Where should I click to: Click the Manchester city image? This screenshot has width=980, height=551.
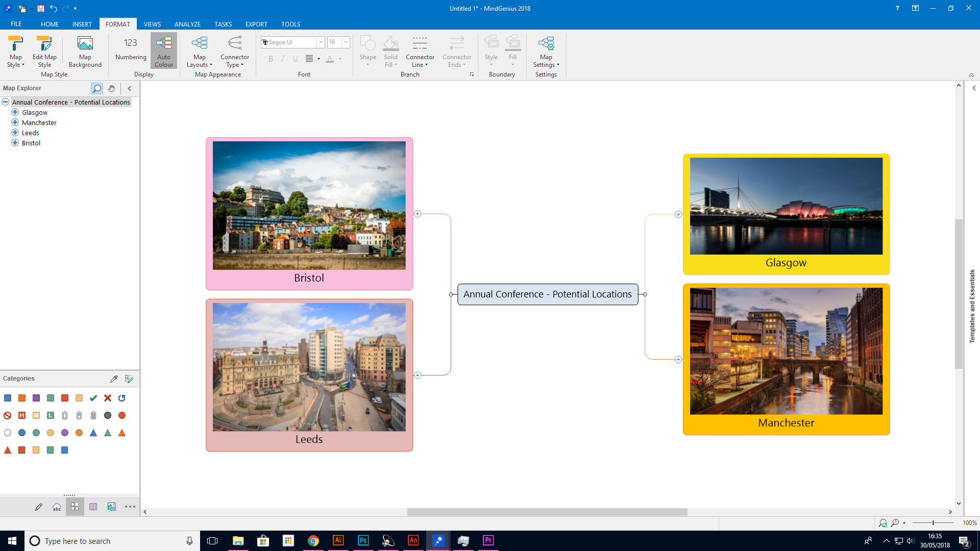click(786, 351)
